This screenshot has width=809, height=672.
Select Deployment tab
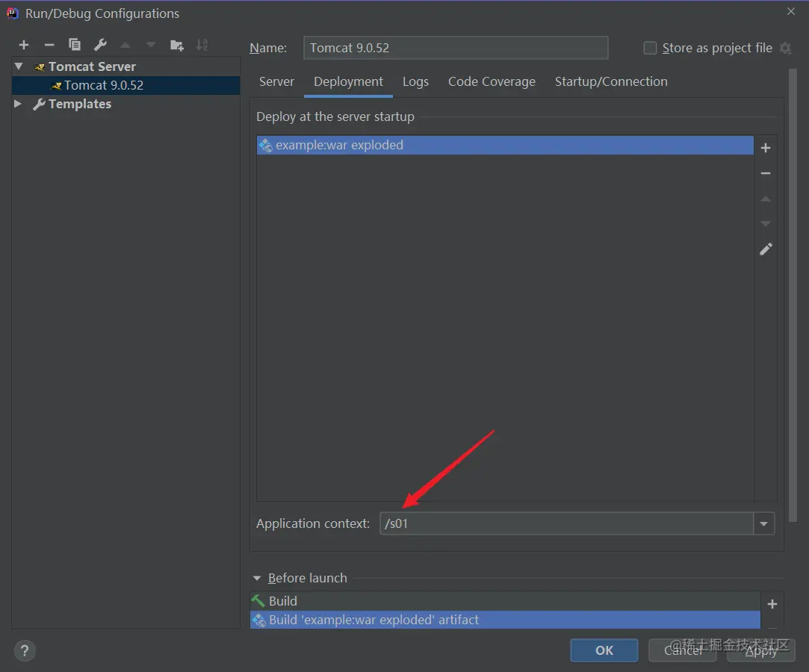coord(348,81)
